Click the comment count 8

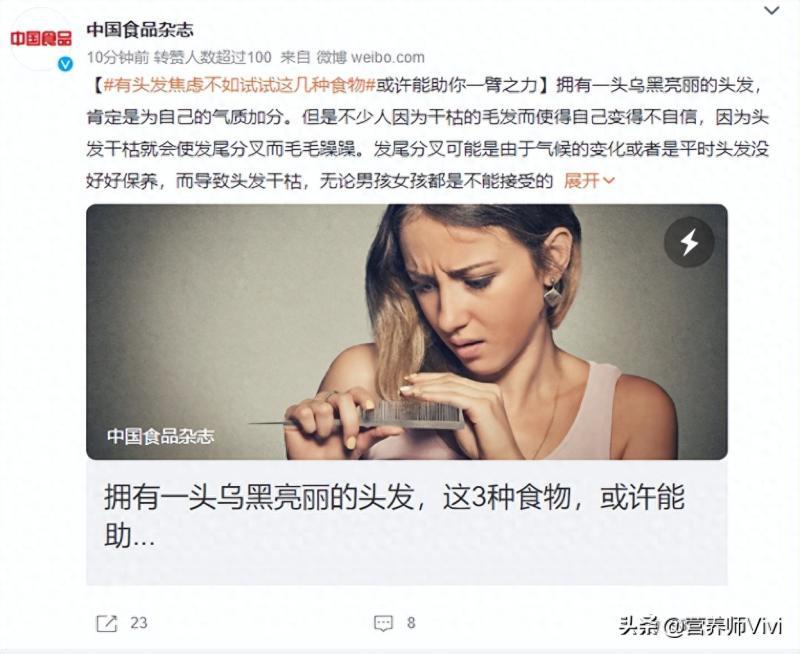pyautogui.click(x=411, y=623)
